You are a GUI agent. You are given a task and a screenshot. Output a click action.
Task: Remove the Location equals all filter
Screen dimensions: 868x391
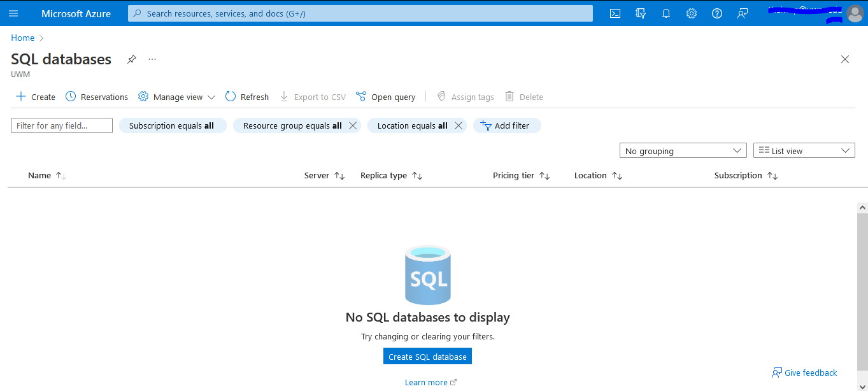coord(458,125)
